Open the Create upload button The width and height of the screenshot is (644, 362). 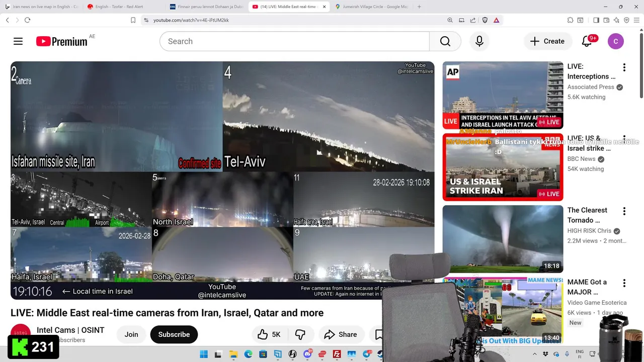(547, 41)
